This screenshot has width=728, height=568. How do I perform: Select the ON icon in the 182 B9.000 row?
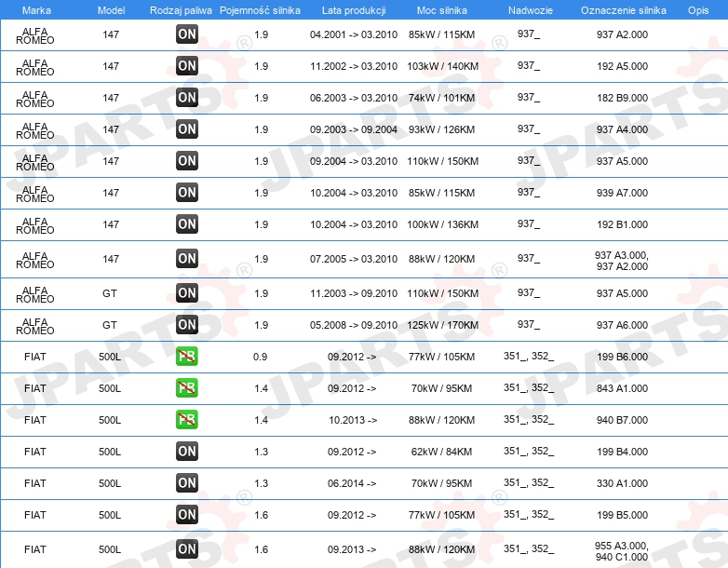pyautogui.click(x=187, y=98)
